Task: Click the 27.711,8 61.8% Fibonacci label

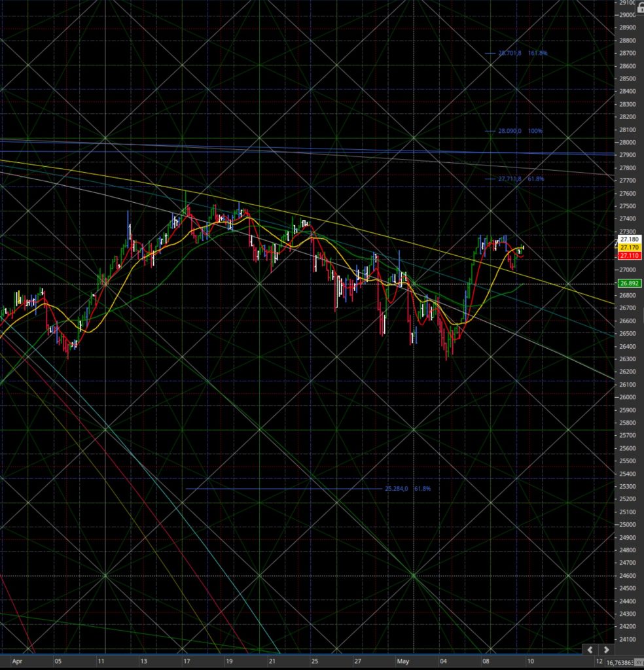Action: [521, 179]
